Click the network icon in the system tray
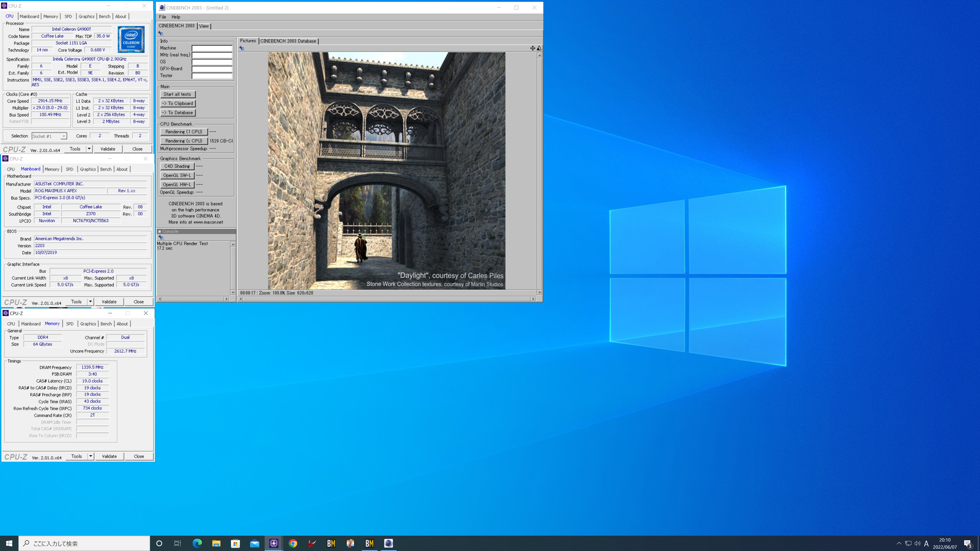The image size is (980, 551). tap(908, 543)
